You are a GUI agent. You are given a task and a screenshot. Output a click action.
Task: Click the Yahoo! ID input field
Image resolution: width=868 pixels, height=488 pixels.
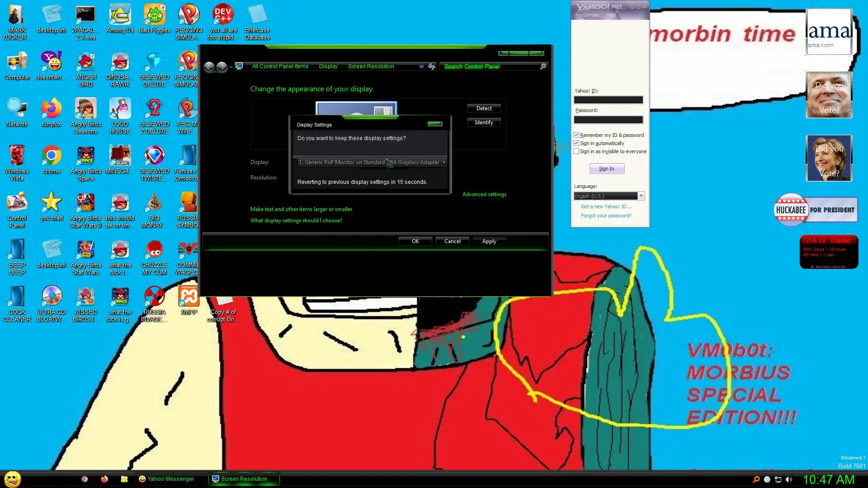point(608,100)
